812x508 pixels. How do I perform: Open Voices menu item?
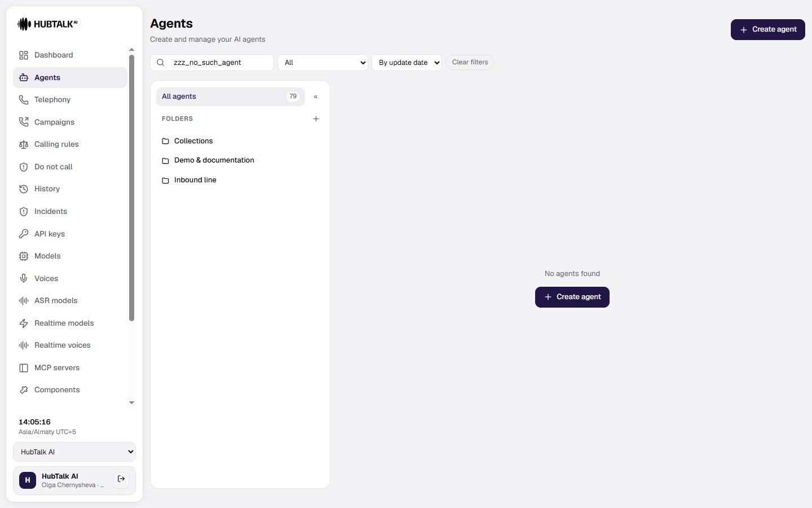click(70, 278)
